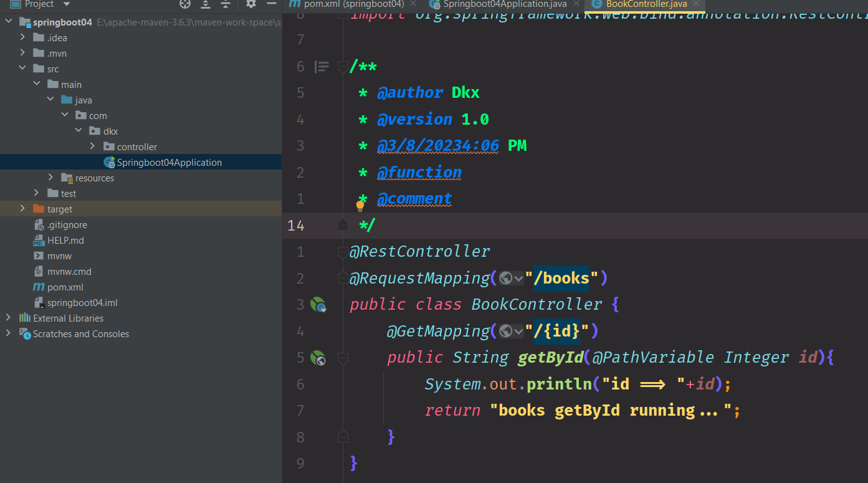Image resolution: width=868 pixels, height=483 pixels.
Task: Select HELP.md in project tree
Action: click(x=65, y=241)
